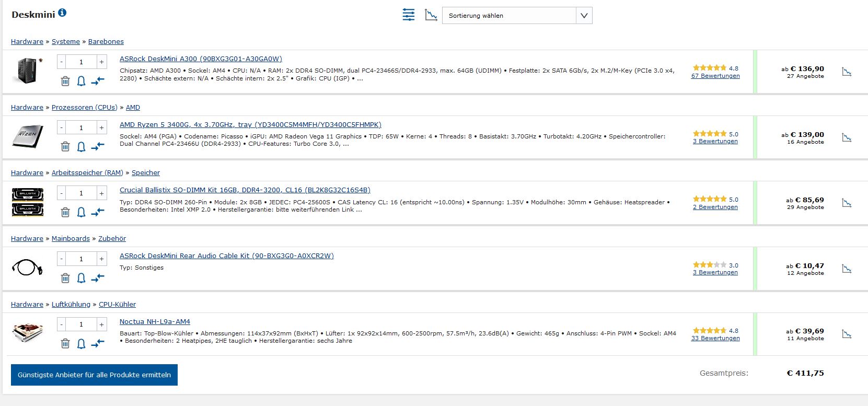This screenshot has height=406, width=868.
Task: Open ASRock DeskMini Rear Audio Cable Kit link
Action: 226,256
